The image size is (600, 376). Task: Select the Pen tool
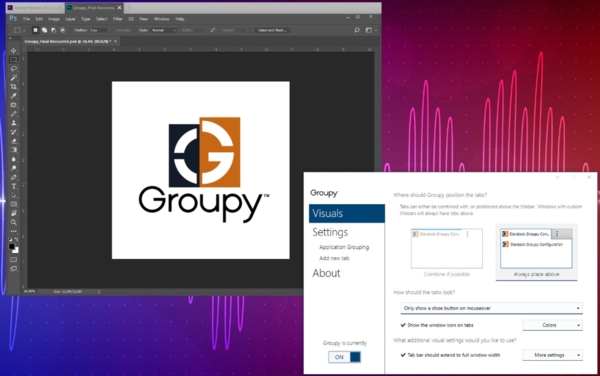point(14,177)
